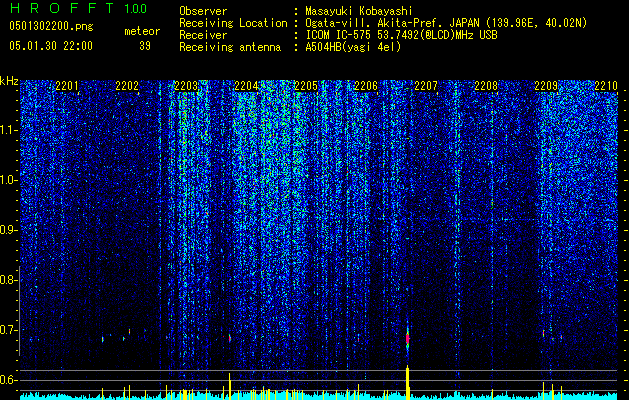
Task: Select the filename 0501302200.png
Action: tap(51, 26)
